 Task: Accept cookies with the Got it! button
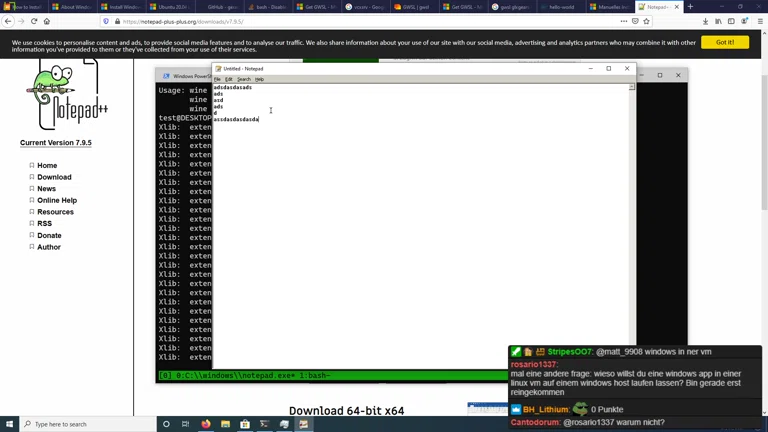click(x=724, y=42)
